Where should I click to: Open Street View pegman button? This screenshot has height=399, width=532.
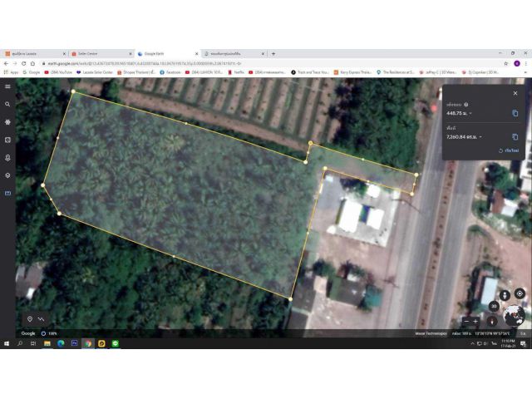[x=505, y=296]
